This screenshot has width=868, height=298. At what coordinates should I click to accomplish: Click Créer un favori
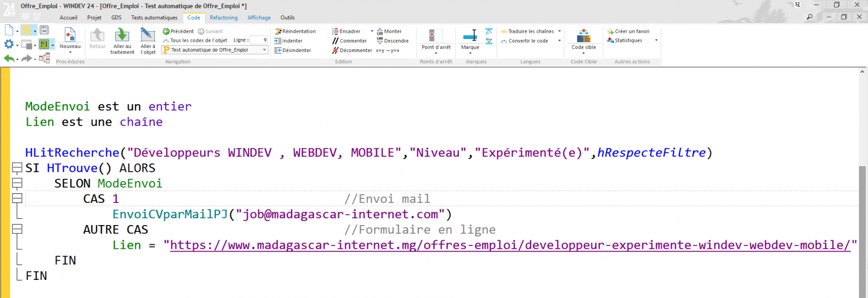[x=628, y=31]
